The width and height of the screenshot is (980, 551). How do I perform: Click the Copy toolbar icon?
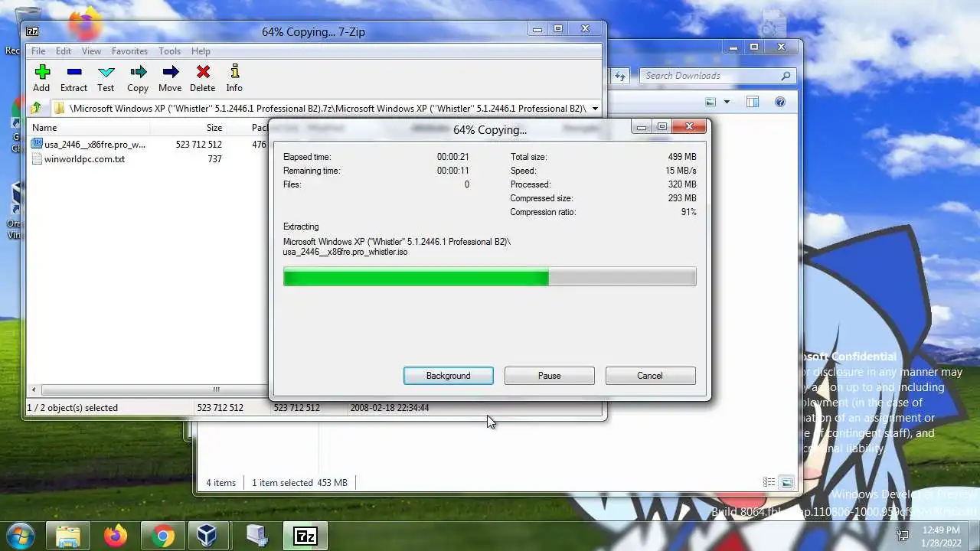coord(138,72)
